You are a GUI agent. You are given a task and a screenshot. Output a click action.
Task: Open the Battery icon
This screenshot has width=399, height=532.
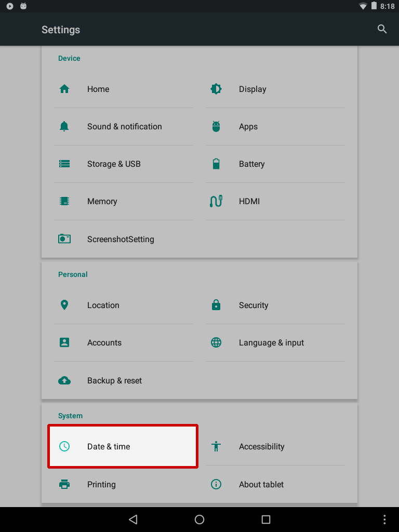(x=216, y=164)
